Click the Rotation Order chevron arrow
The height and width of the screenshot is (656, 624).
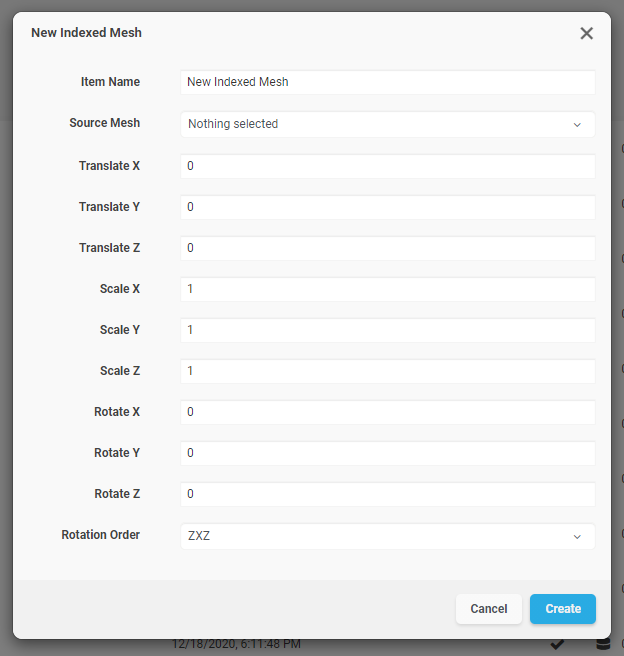[x=577, y=537]
